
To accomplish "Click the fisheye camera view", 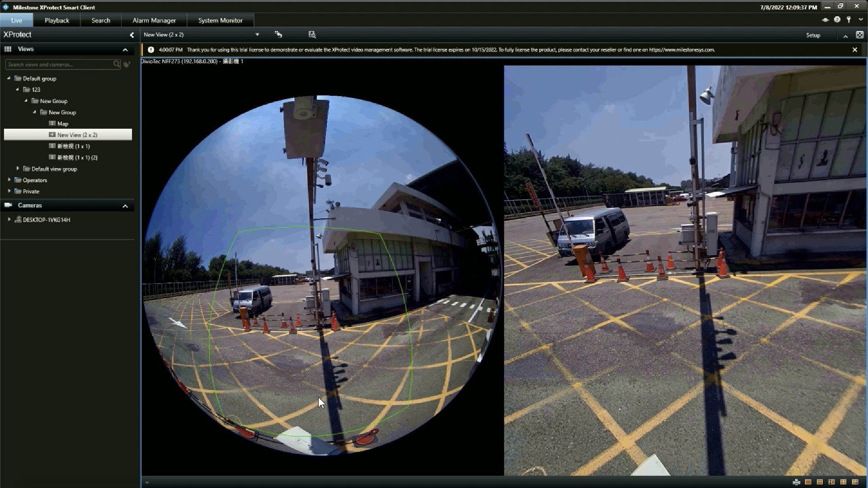I will point(322,275).
